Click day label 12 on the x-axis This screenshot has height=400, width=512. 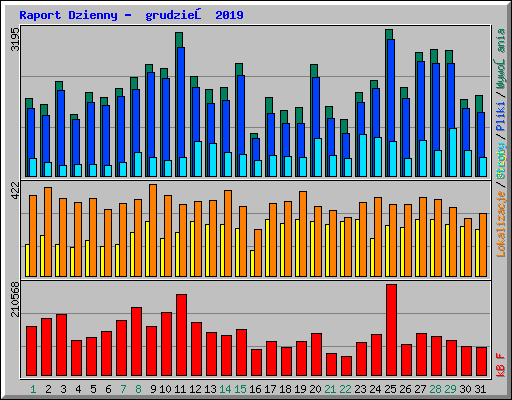195,389
